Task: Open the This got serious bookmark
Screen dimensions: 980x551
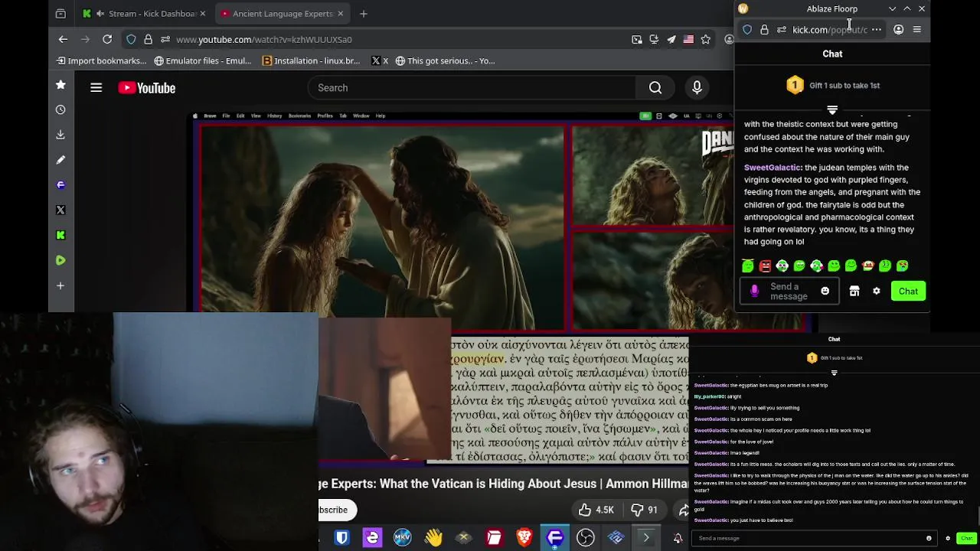Action: [445, 60]
